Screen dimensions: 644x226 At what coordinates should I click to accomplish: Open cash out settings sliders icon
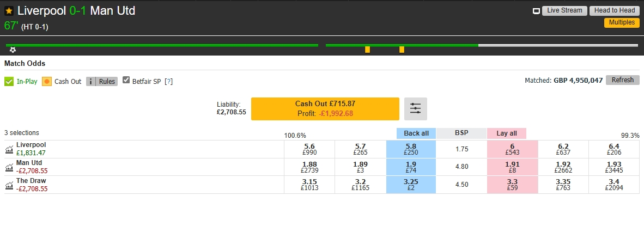(416, 109)
